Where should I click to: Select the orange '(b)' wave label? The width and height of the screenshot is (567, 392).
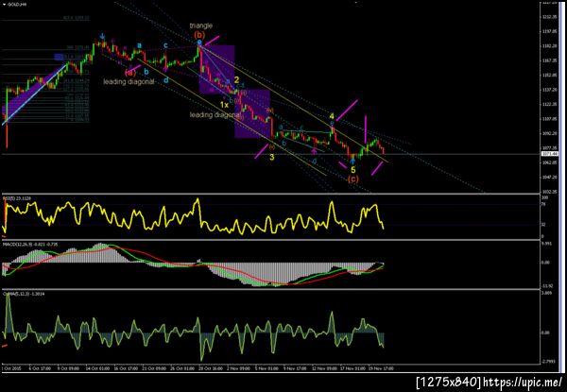[x=199, y=35]
